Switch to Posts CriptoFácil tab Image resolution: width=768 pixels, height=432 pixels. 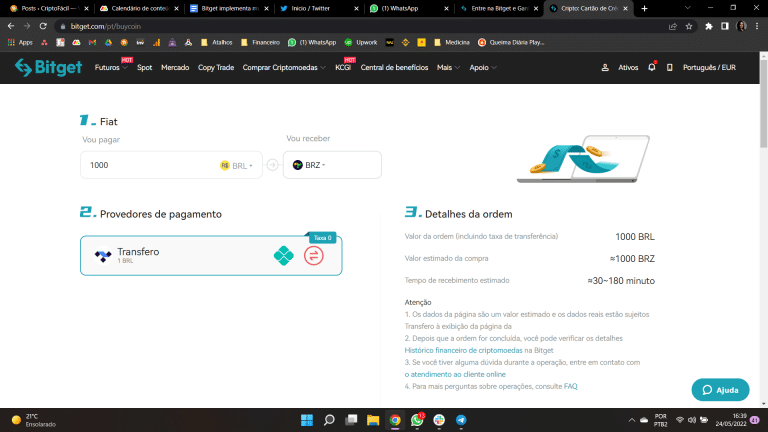(48, 8)
